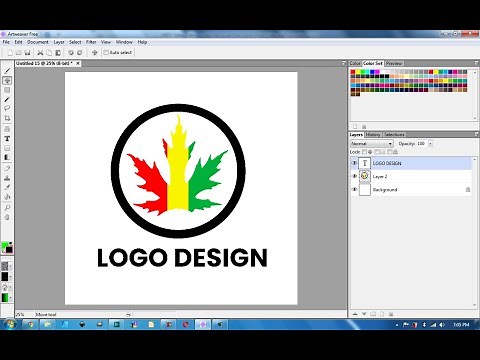Screen dimensions: 480x360
Task: Open the Window menu
Action: click(x=124, y=42)
